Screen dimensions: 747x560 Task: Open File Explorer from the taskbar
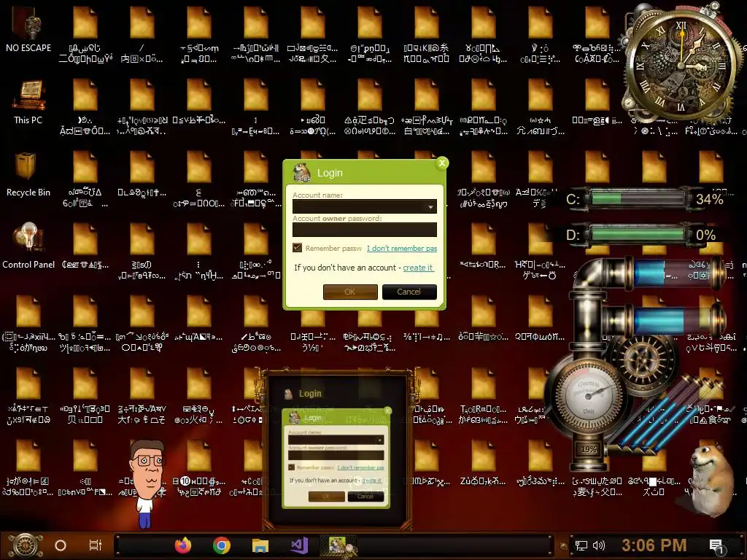[260, 545]
